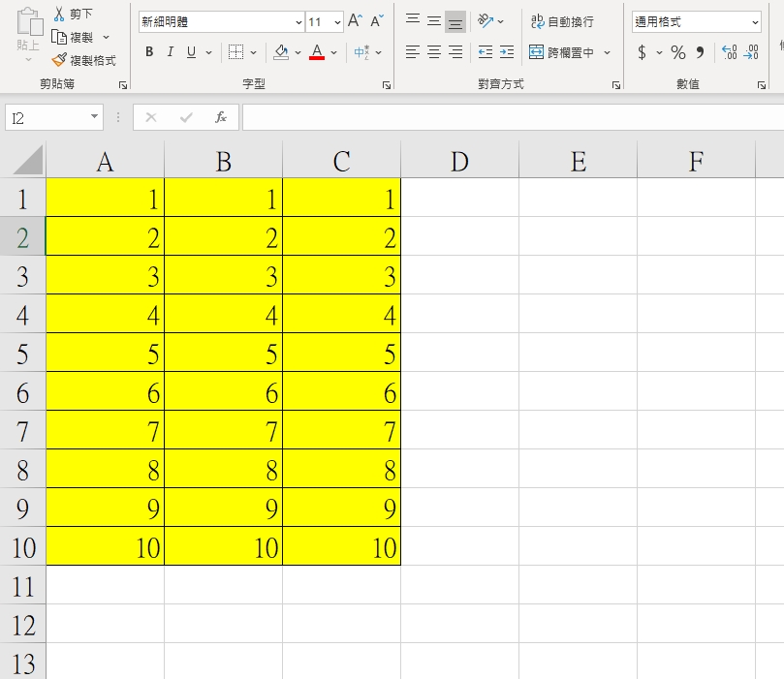Click the text orientation icon
Screen dimensions: 784x679
485,21
